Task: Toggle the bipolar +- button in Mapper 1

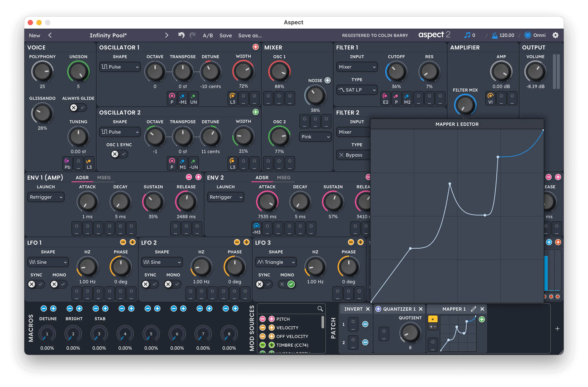Action: (x=433, y=327)
